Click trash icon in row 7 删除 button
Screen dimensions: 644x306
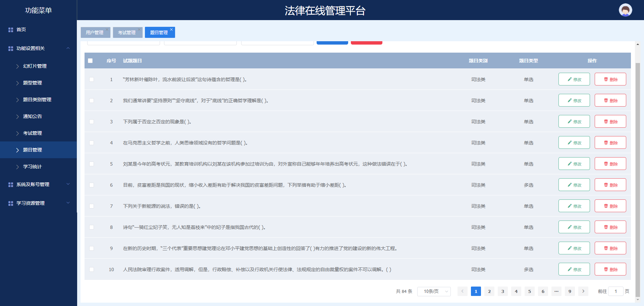point(606,206)
